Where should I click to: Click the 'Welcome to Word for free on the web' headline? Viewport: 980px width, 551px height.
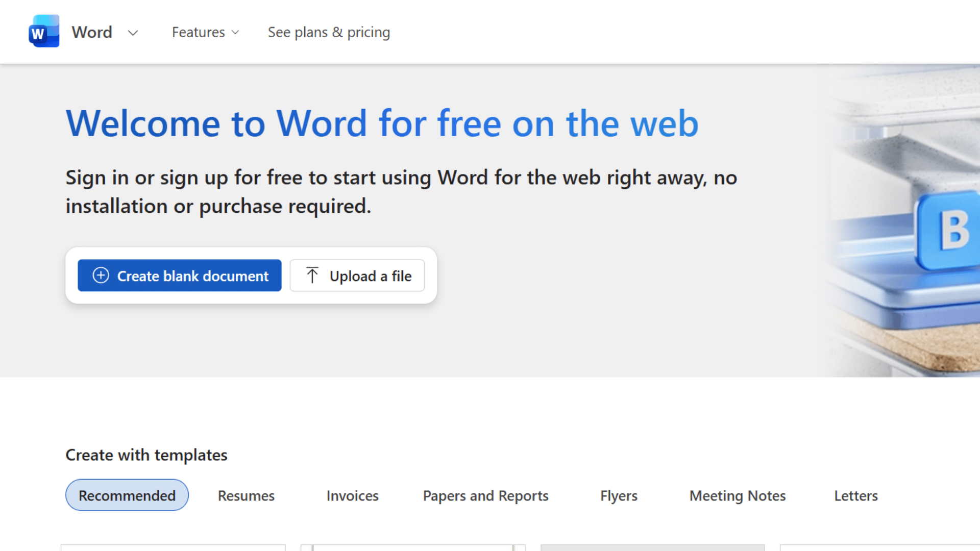click(x=382, y=123)
